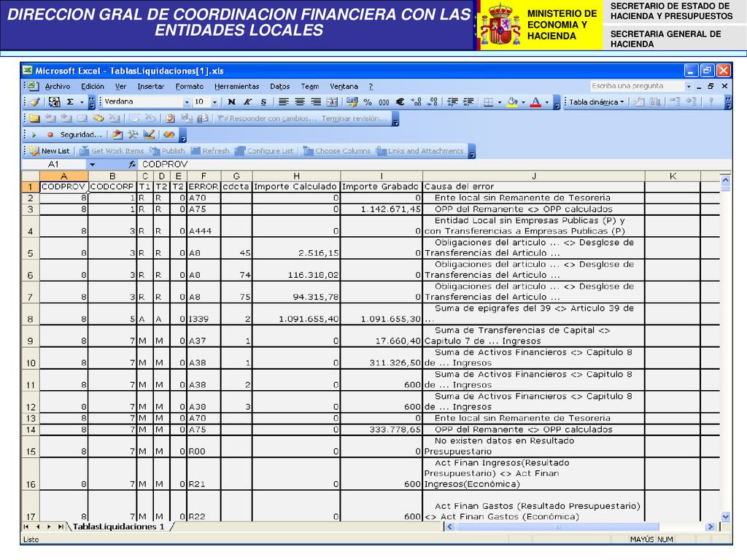Open the Borders dropdown arrow

click(x=499, y=102)
